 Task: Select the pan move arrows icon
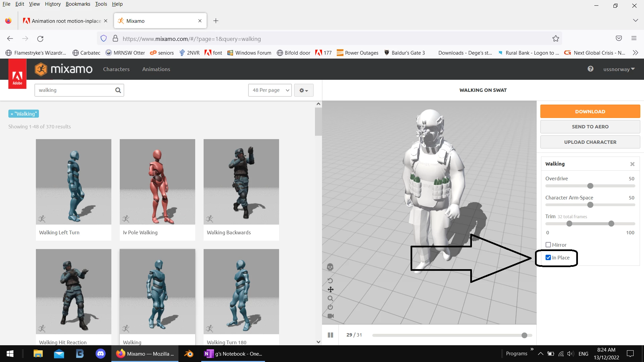(330, 290)
